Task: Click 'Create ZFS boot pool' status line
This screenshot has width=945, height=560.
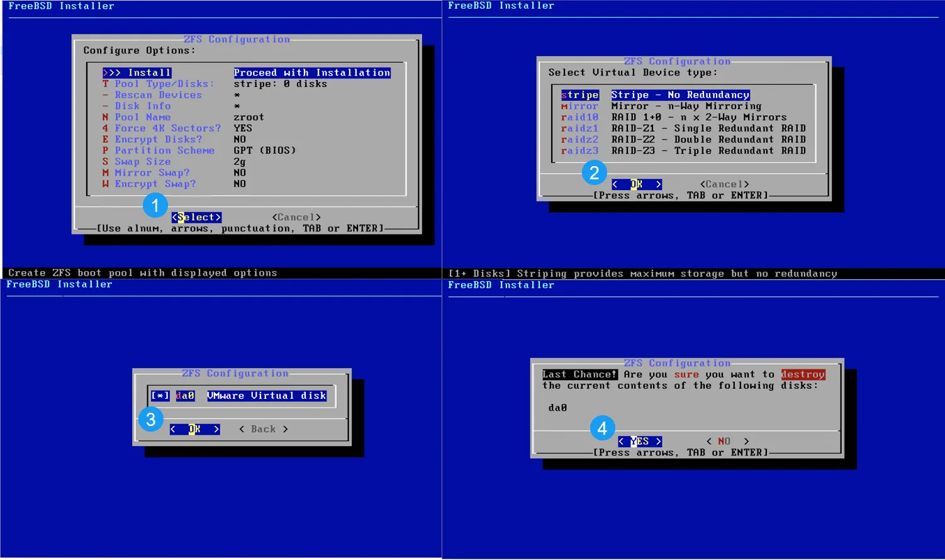Action: point(143,273)
